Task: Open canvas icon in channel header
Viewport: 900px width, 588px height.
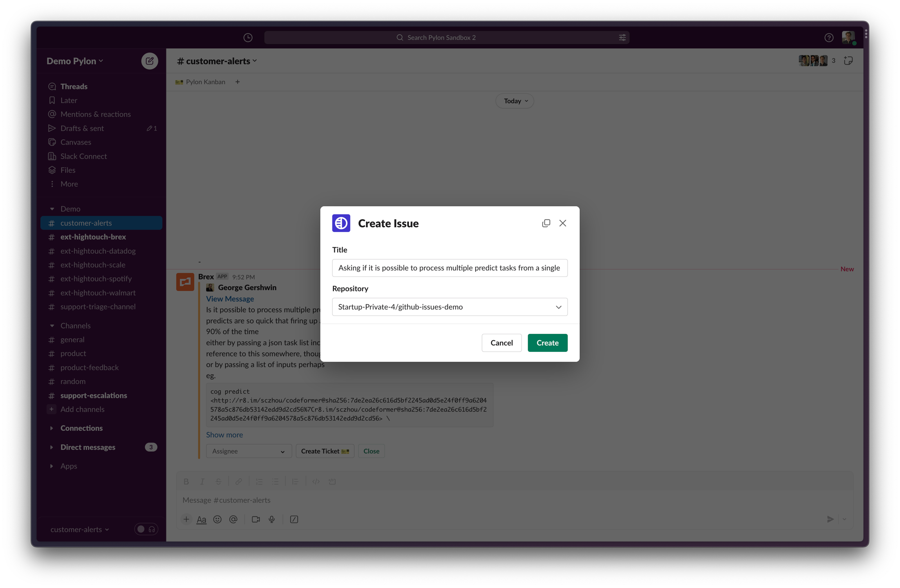Action: (848, 61)
